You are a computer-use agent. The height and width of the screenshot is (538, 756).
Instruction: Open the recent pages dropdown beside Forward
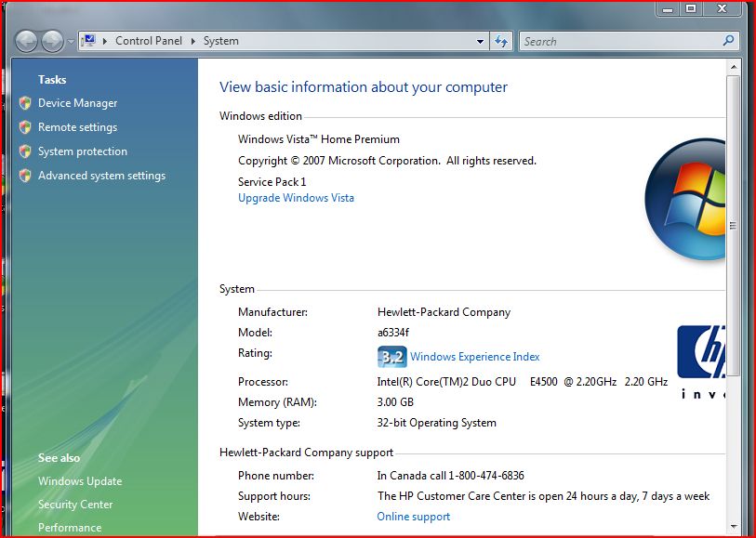[x=71, y=42]
